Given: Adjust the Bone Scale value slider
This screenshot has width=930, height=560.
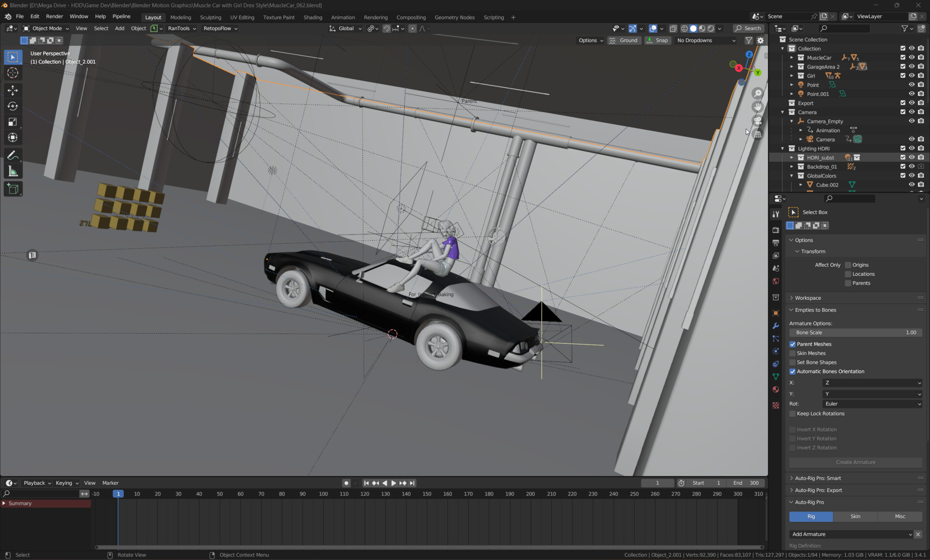Looking at the screenshot, I should tap(855, 332).
